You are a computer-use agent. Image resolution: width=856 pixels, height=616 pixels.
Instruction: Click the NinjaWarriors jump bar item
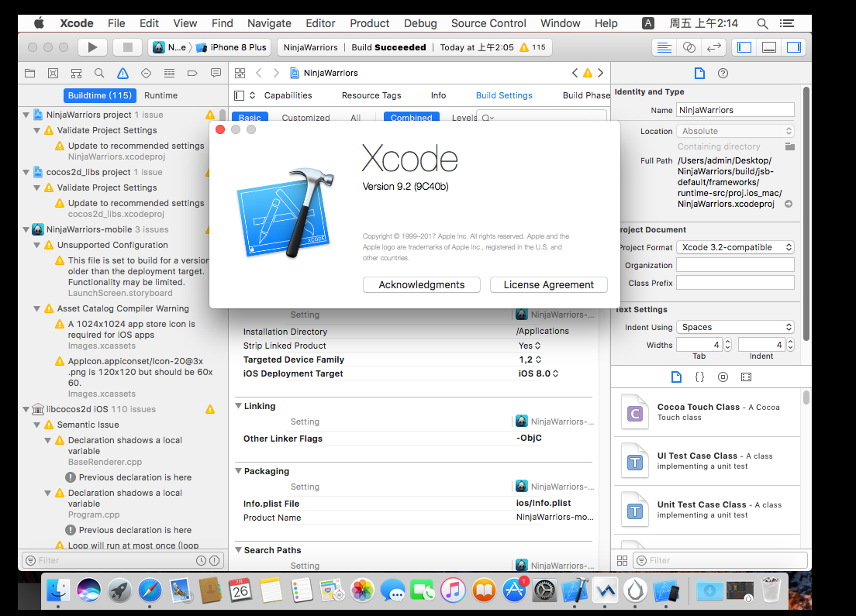[x=324, y=73]
